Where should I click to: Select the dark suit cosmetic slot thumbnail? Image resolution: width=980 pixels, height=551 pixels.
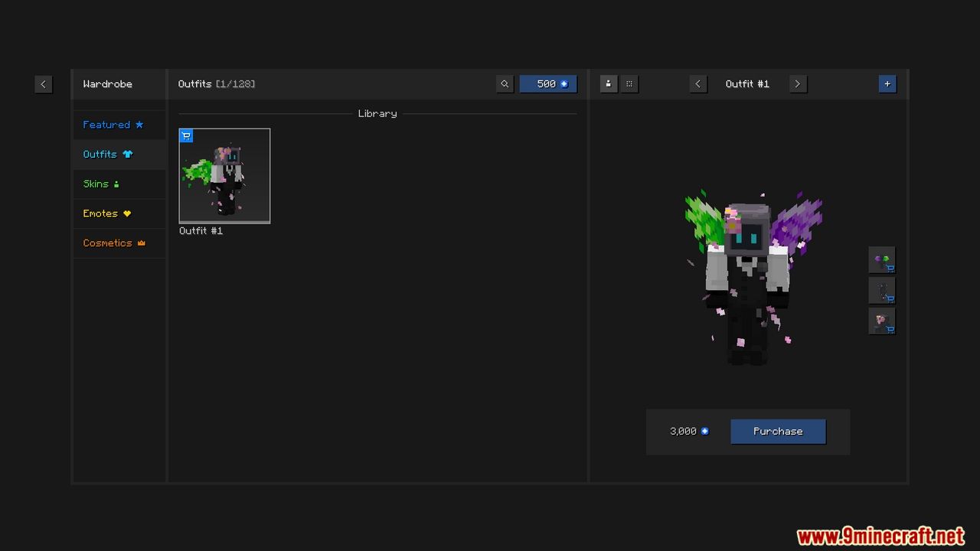[x=882, y=291]
